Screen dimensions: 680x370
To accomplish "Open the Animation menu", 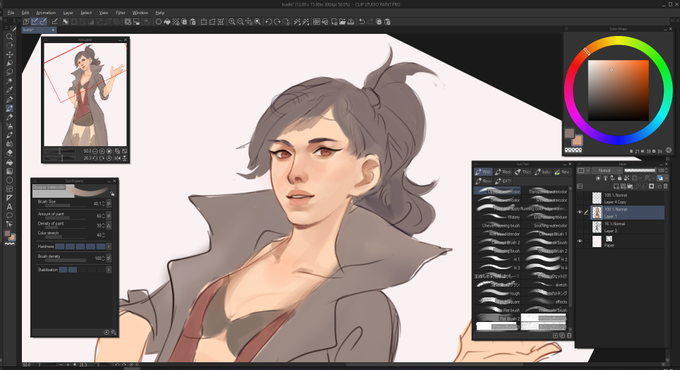I will (x=46, y=13).
